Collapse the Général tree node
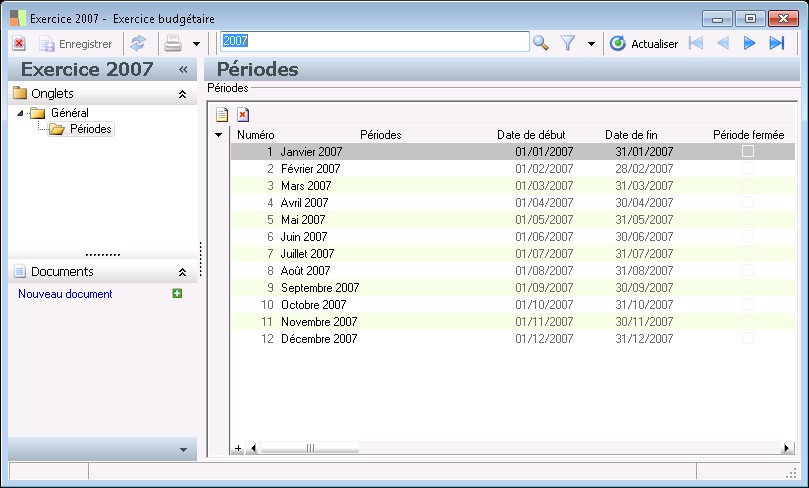This screenshot has width=809, height=488. pos(20,113)
